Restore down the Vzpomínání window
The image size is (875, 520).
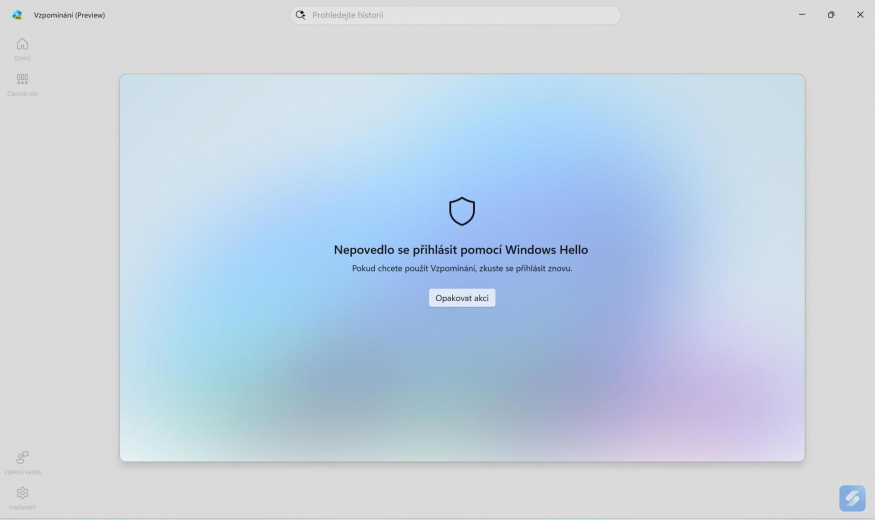(x=831, y=15)
